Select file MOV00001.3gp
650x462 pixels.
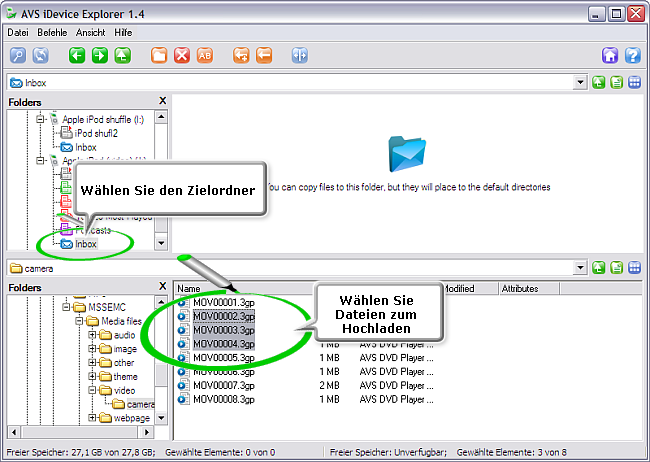224,302
